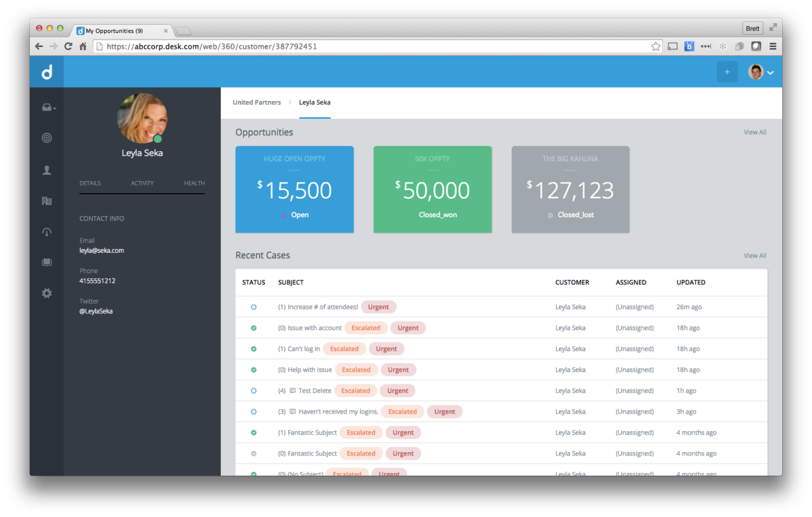Toggle the resolved status on the Can't log in case
This screenshot has width=812, height=517.
coord(253,348)
